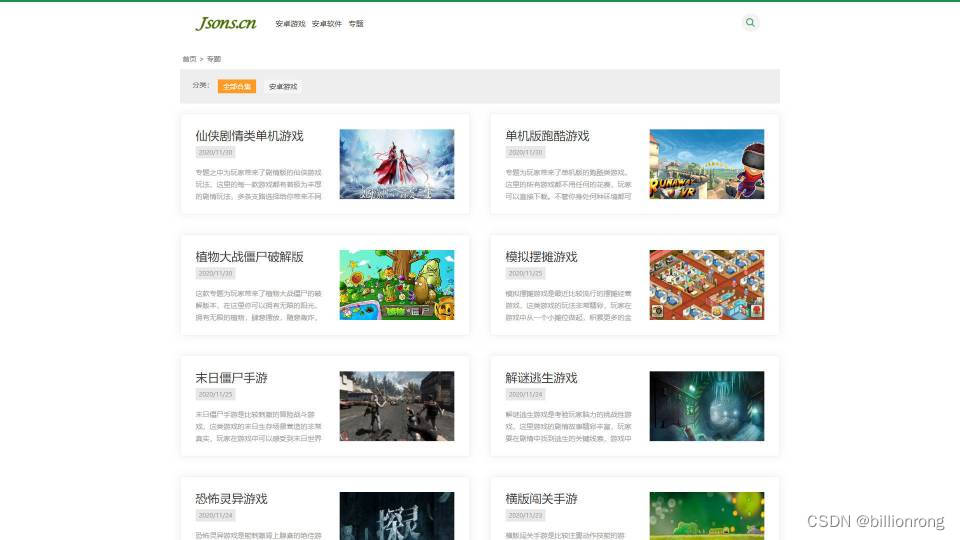Click the 仙侠剧情类单机游戏 thumbnail image
This screenshot has height=540, width=960.
pos(397,164)
